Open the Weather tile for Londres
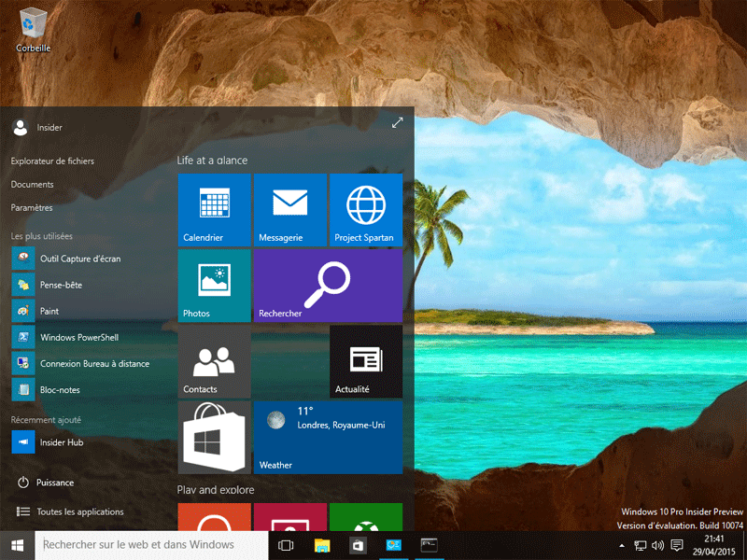Viewport: 747px width, 560px height. [x=329, y=437]
